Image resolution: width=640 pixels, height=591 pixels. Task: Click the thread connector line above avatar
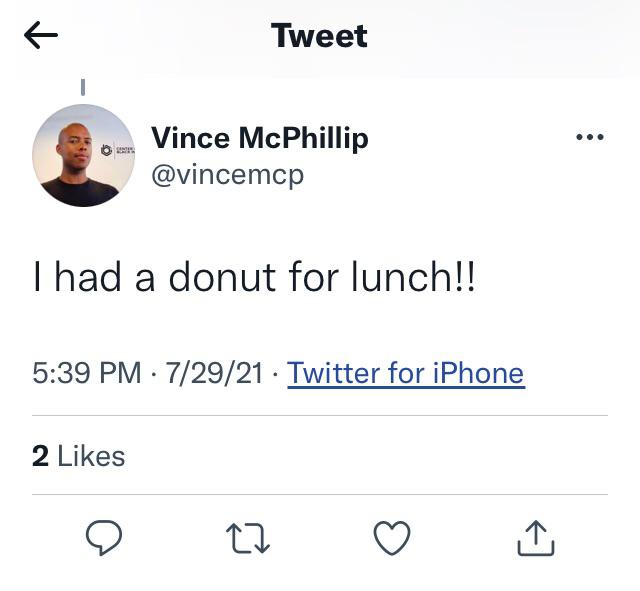click(x=82, y=89)
